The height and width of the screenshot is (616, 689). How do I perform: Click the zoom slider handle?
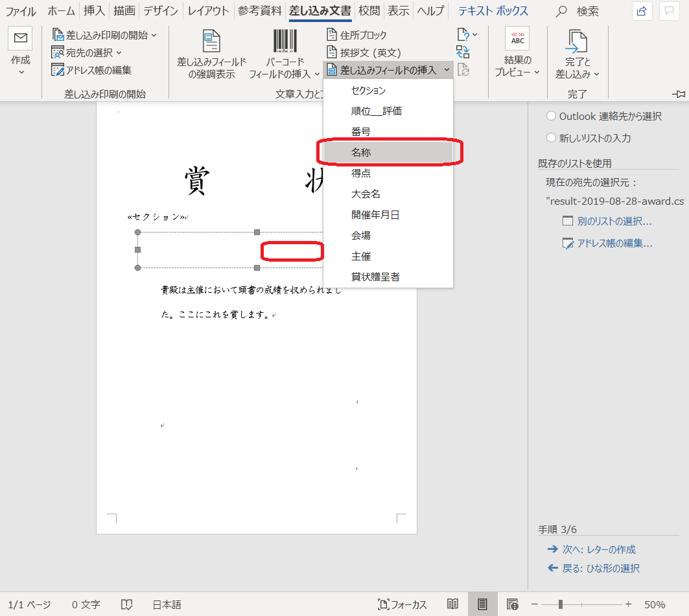pyautogui.click(x=560, y=604)
